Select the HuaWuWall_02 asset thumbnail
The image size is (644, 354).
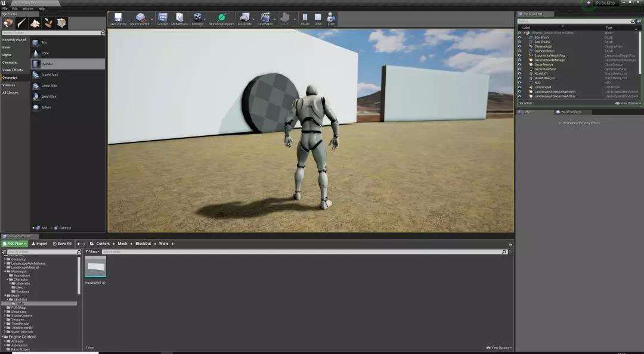point(95,267)
